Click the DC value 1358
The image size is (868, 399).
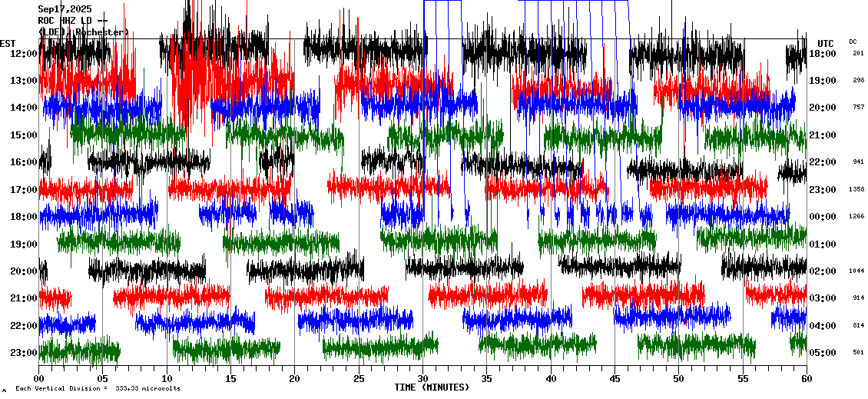click(856, 189)
